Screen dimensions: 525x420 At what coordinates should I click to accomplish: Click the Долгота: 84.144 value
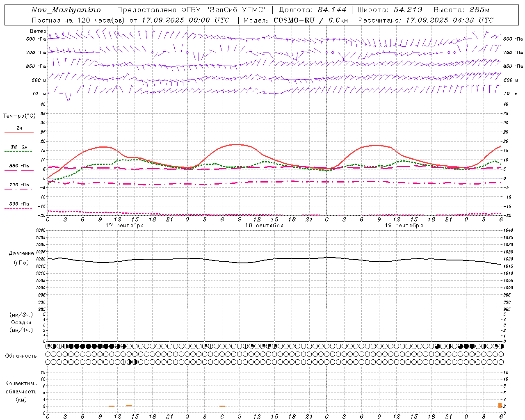313,10
